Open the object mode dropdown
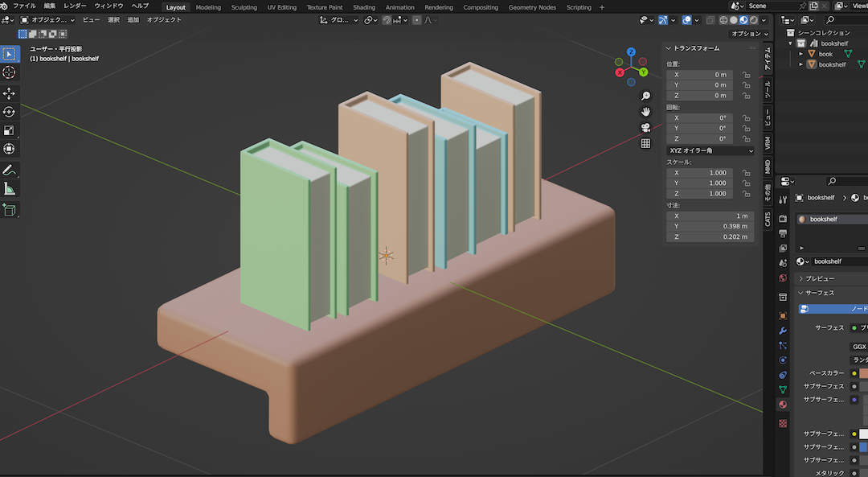The height and width of the screenshot is (477, 868). coord(47,20)
